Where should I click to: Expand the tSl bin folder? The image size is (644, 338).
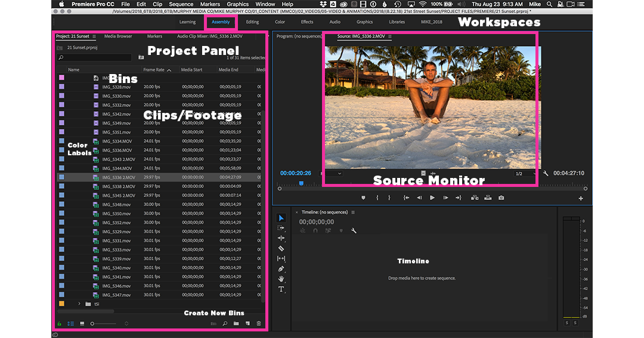[79, 304]
